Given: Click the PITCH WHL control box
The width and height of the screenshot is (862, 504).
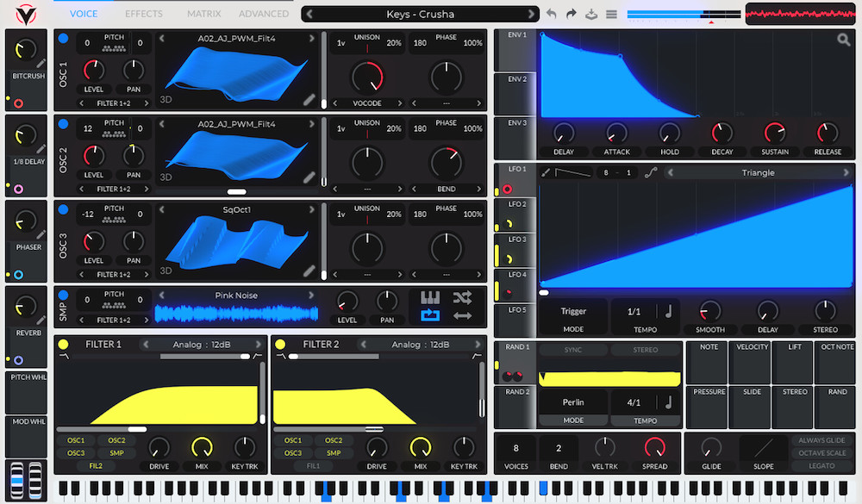Looking at the screenshot, I should pyautogui.click(x=27, y=392).
